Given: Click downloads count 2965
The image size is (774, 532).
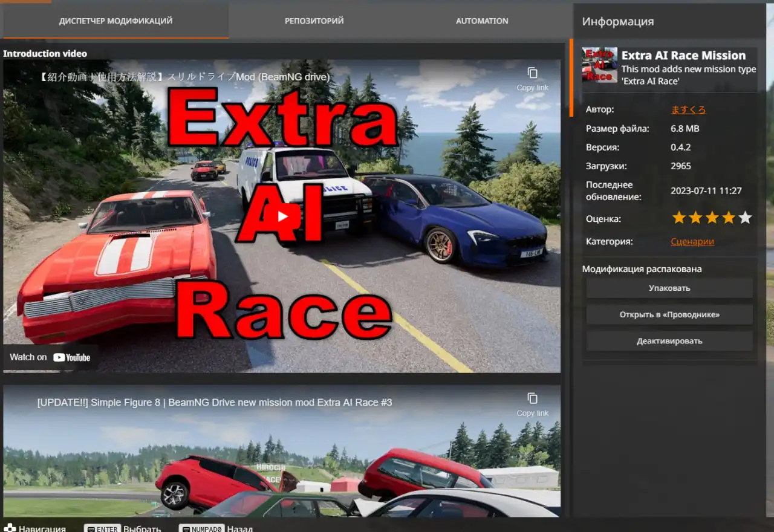Looking at the screenshot, I should (681, 166).
